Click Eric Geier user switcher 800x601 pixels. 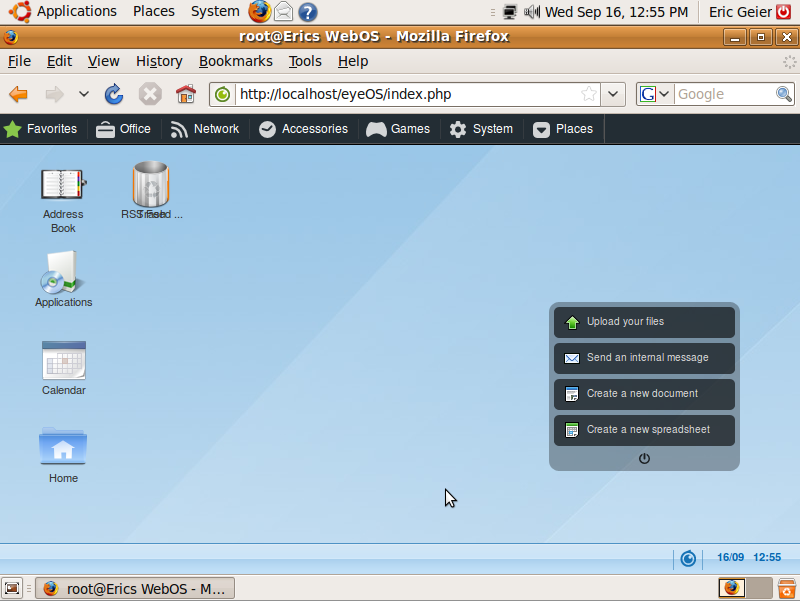(740, 11)
